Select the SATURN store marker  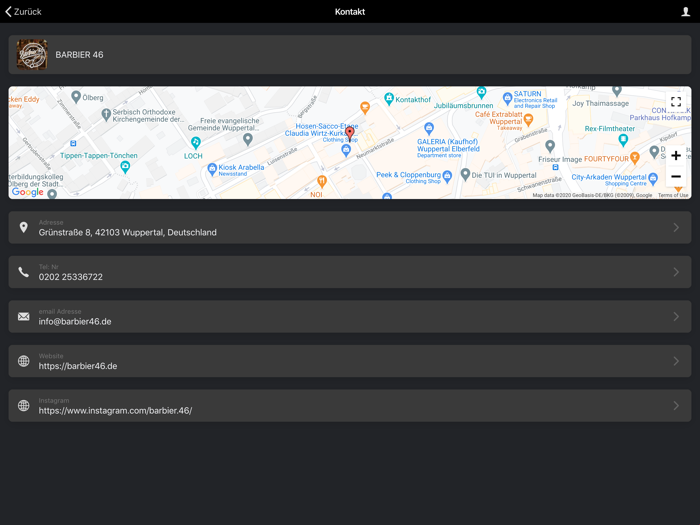(x=507, y=98)
